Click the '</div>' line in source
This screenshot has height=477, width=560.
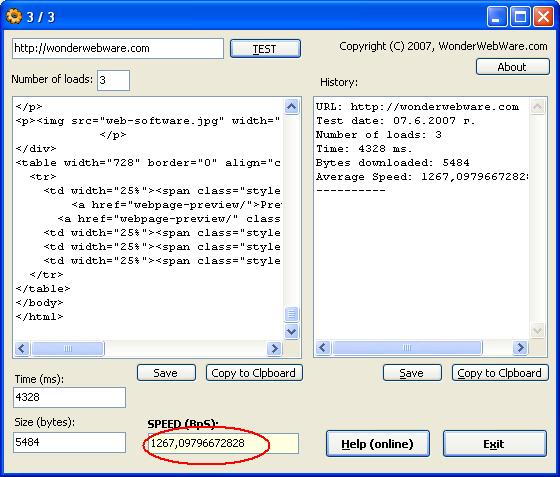(36, 149)
